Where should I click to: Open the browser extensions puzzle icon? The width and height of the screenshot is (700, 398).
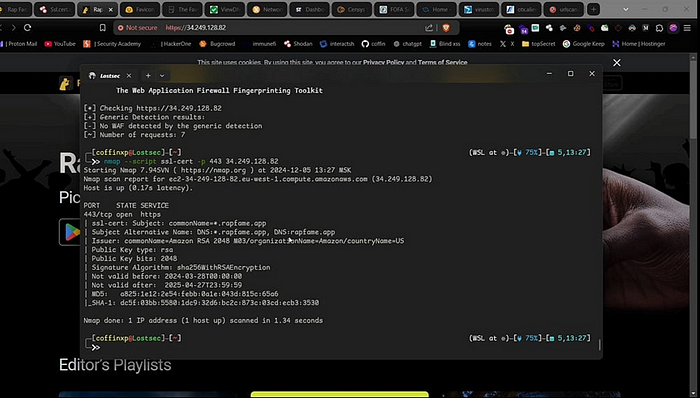pos(659,28)
